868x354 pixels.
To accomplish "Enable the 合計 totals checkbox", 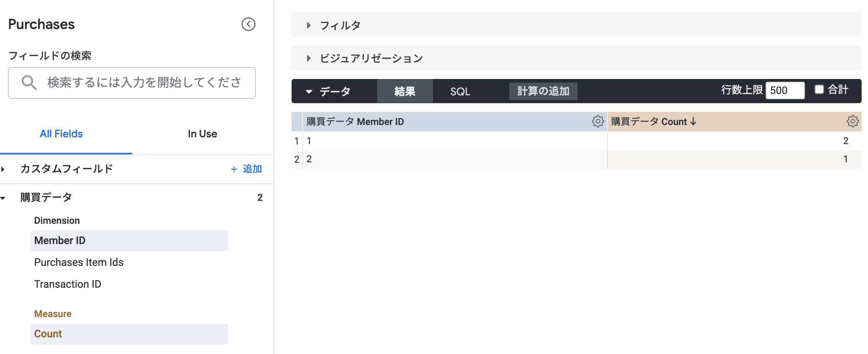I will pos(819,90).
